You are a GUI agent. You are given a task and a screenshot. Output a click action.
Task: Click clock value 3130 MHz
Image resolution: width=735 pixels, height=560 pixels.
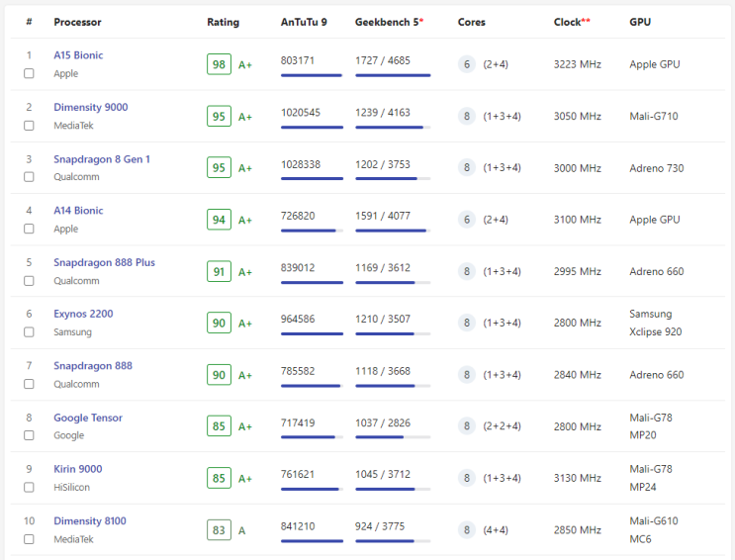point(577,478)
